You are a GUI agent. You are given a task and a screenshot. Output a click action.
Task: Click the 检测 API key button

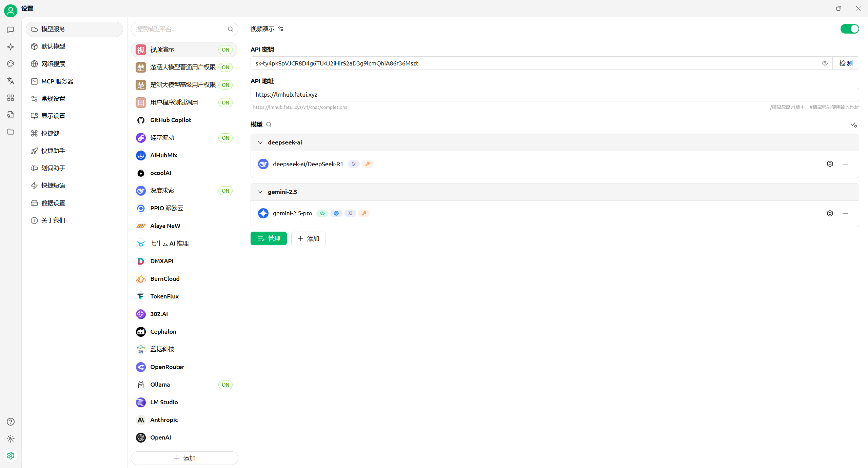pyautogui.click(x=846, y=63)
